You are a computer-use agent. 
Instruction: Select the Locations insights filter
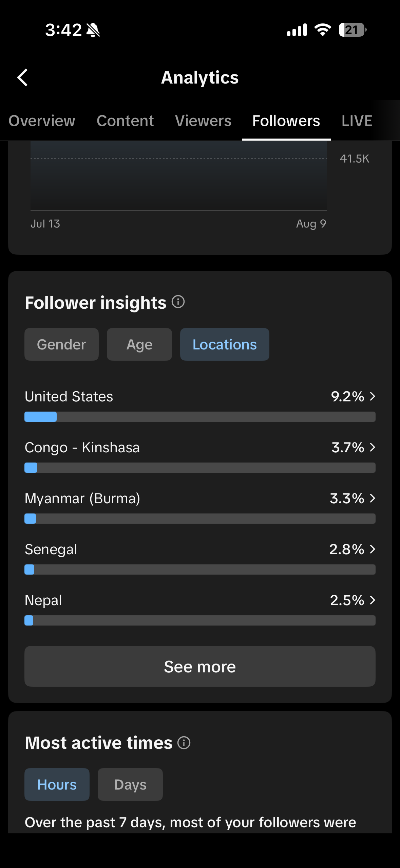tap(225, 344)
